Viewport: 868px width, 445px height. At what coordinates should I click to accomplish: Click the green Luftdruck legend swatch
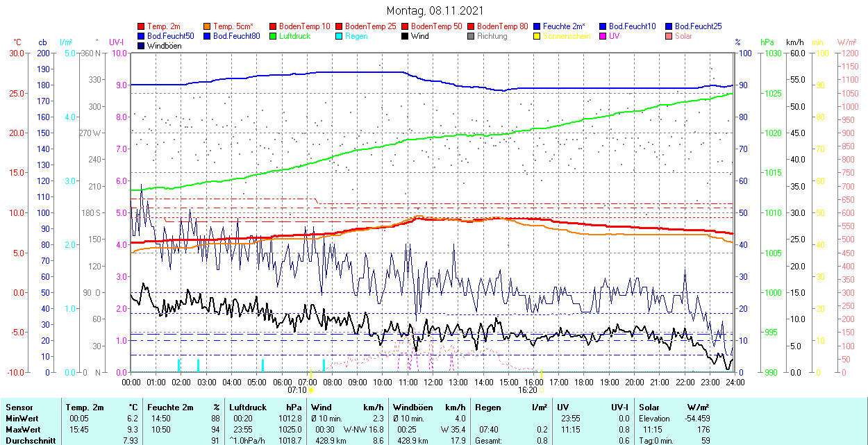coord(274,36)
